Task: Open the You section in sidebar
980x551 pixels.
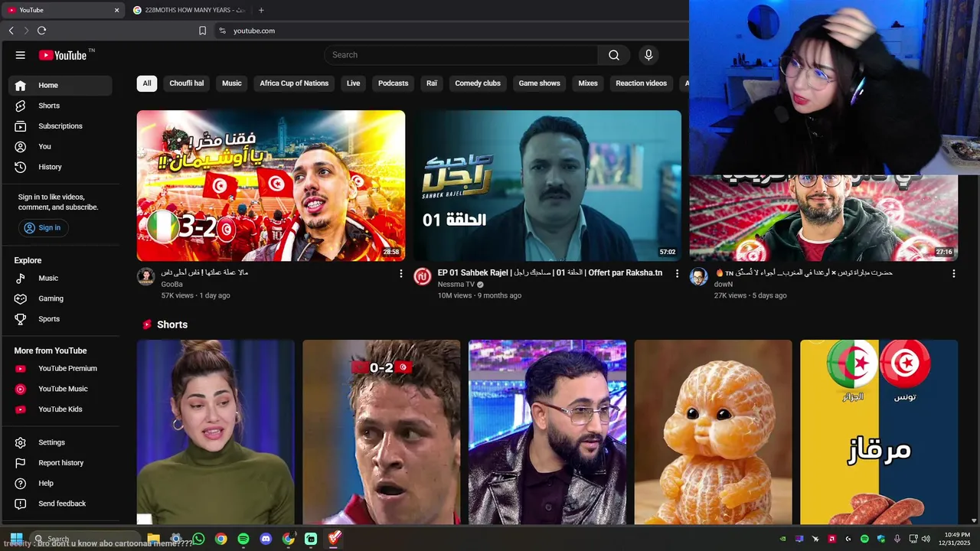Action: click(60, 146)
